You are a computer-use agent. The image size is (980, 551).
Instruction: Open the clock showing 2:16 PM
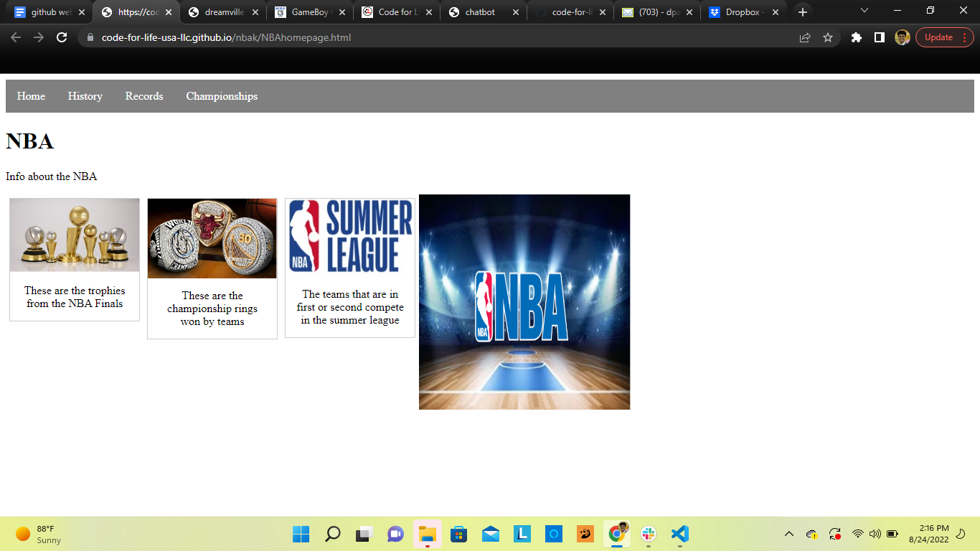(929, 534)
